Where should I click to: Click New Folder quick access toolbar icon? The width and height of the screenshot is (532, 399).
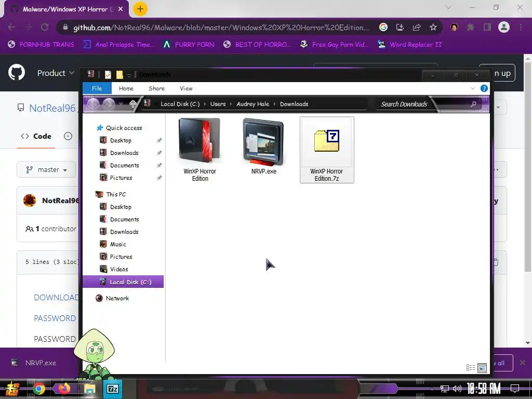119,75
